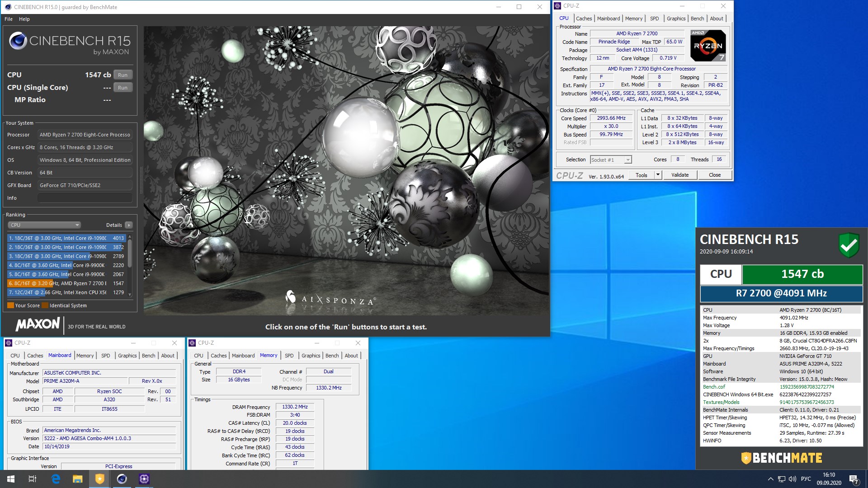This screenshot has height=488, width=868.
Task: Click the Core Speed 2993.66 MHz value
Action: coord(611,118)
